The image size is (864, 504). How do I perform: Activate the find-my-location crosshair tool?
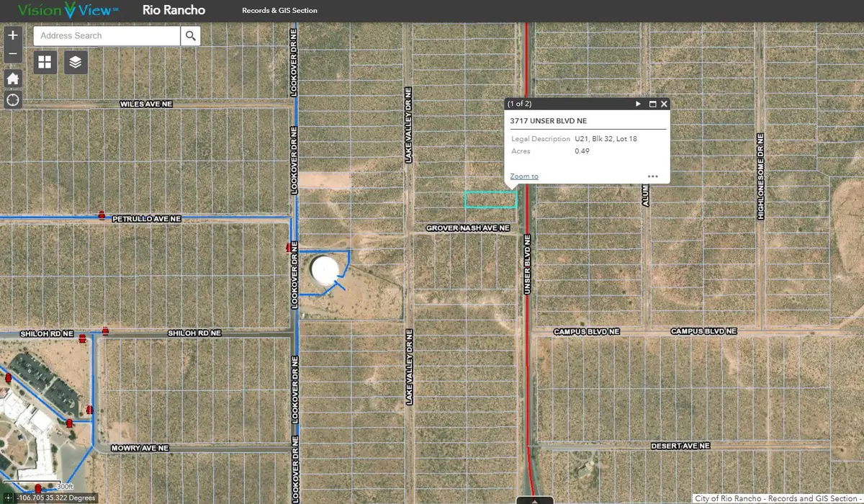pos(12,100)
